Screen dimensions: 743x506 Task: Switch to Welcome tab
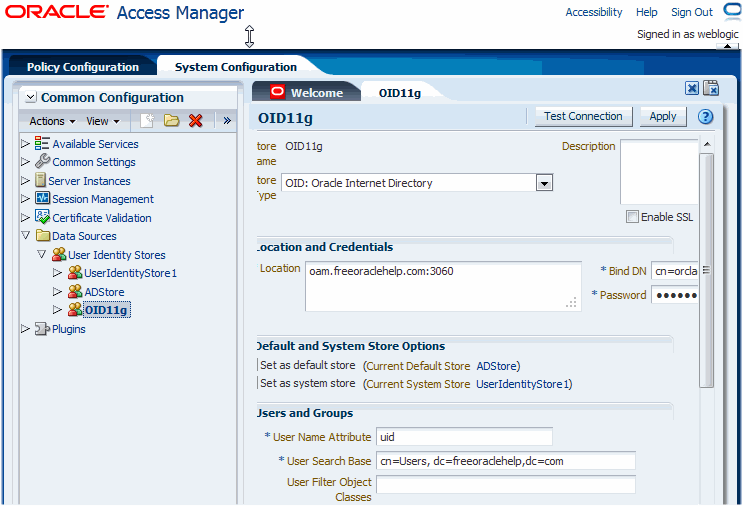tap(307, 92)
